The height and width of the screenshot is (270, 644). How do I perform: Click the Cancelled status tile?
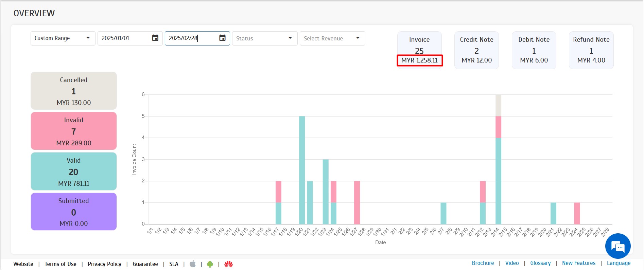(x=74, y=91)
